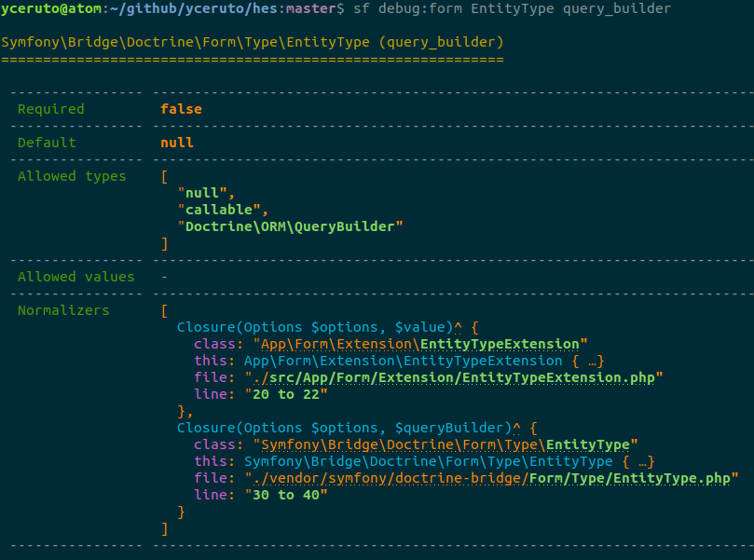Select the quoted "null" allowed type entry

click(202, 193)
